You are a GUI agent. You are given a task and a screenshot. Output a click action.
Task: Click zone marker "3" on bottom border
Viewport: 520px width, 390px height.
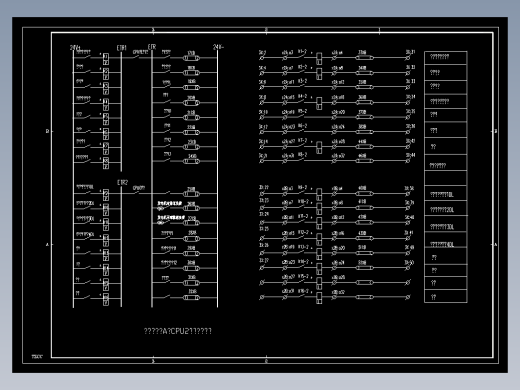click(153, 361)
